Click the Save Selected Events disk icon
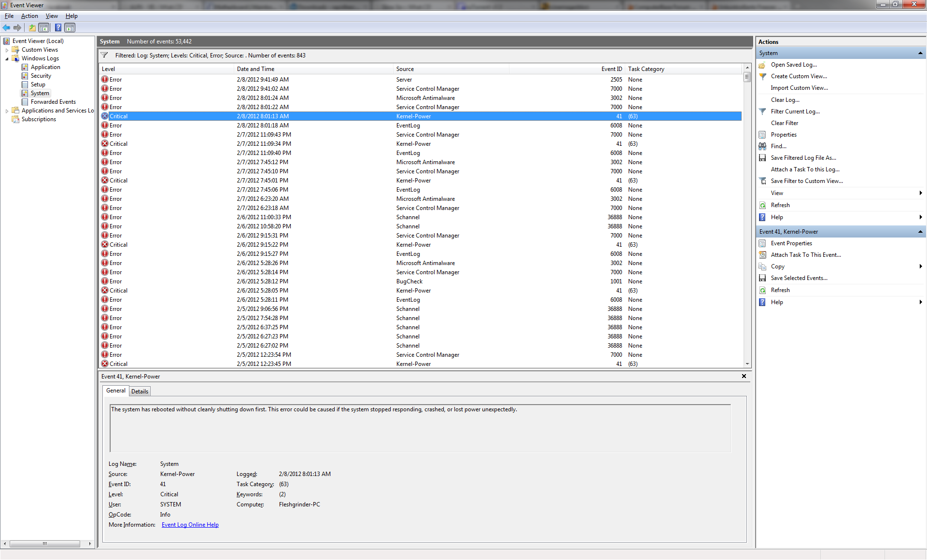The height and width of the screenshot is (560, 927). click(762, 278)
